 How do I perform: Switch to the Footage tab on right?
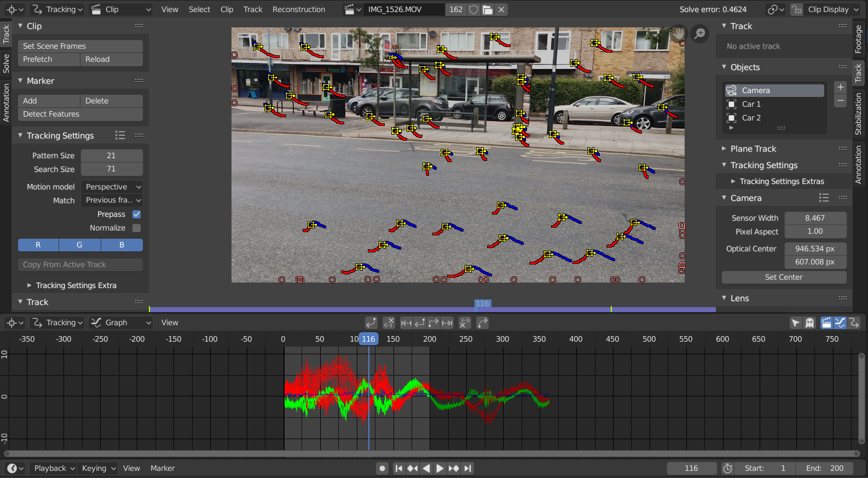(x=858, y=39)
